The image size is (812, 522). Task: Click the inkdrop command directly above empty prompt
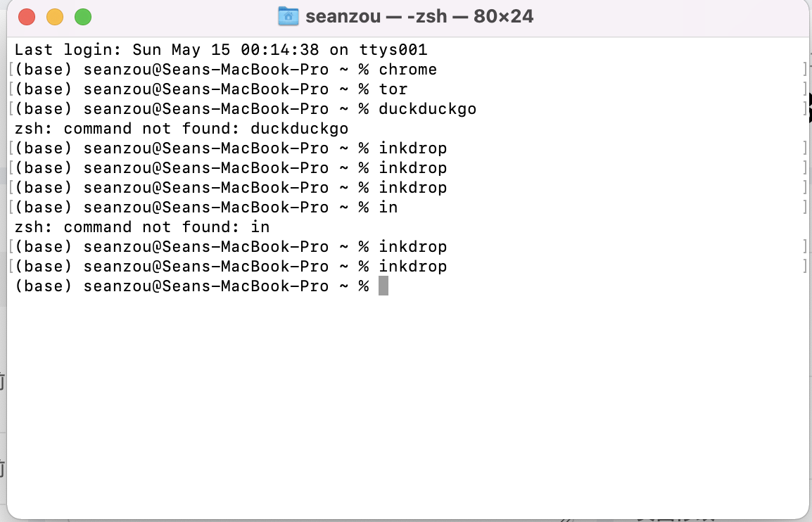412,266
